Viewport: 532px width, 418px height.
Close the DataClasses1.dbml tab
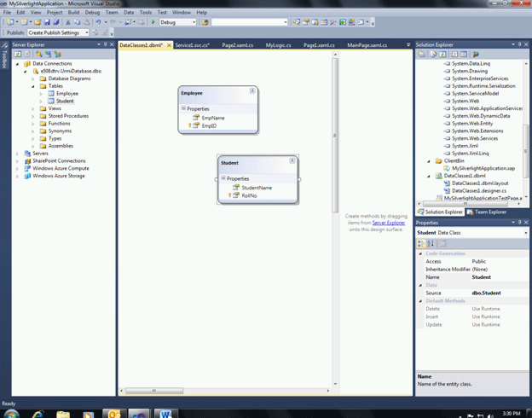169,45
